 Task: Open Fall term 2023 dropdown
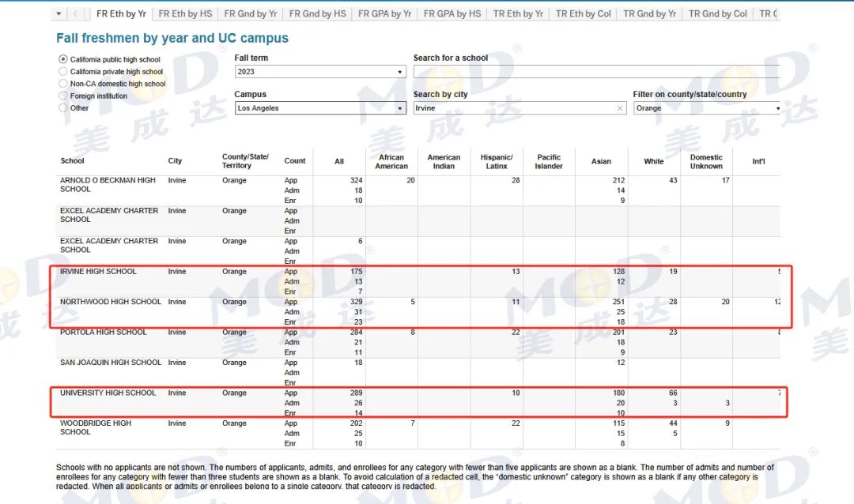coord(320,71)
